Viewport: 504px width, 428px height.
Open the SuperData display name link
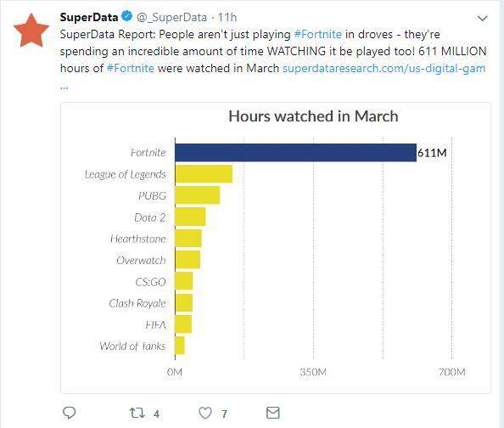(x=89, y=17)
